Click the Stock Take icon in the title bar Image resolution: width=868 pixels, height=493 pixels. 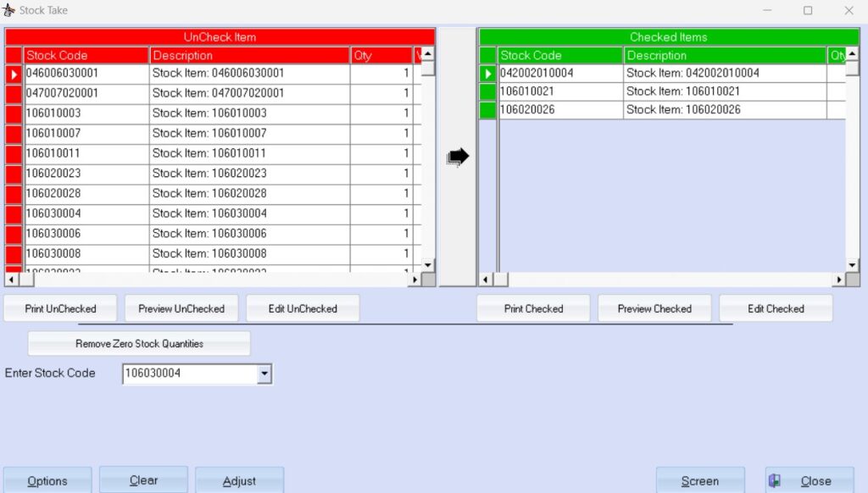click(x=9, y=9)
